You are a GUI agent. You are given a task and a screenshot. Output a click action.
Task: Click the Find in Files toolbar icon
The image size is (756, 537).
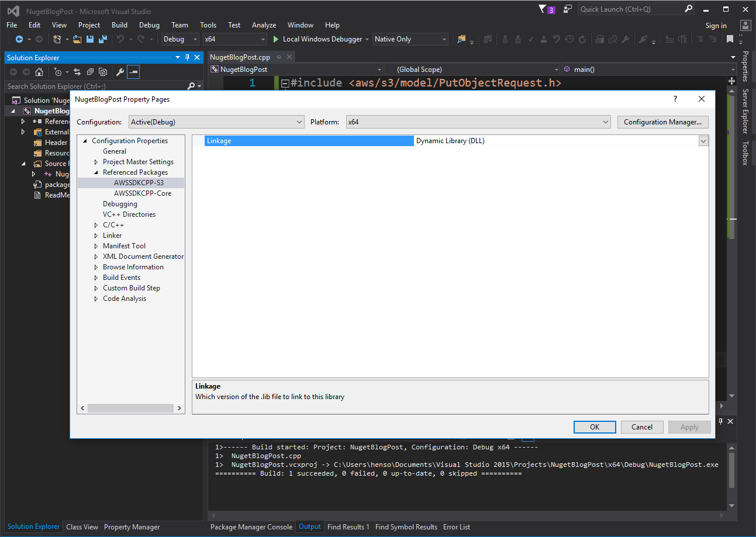[x=462, y=39]
